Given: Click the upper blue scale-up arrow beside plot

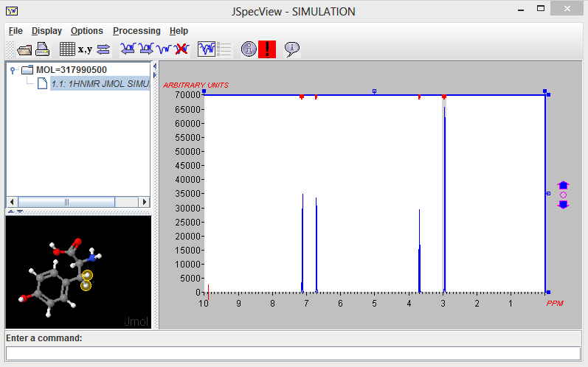Looking at the screenshot, I should (x=563, y=185).
